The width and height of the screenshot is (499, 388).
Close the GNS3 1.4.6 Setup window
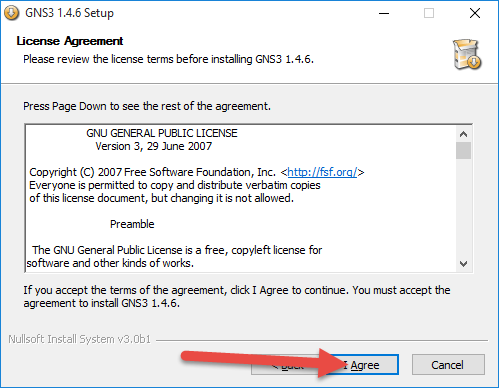pos(475,13)
